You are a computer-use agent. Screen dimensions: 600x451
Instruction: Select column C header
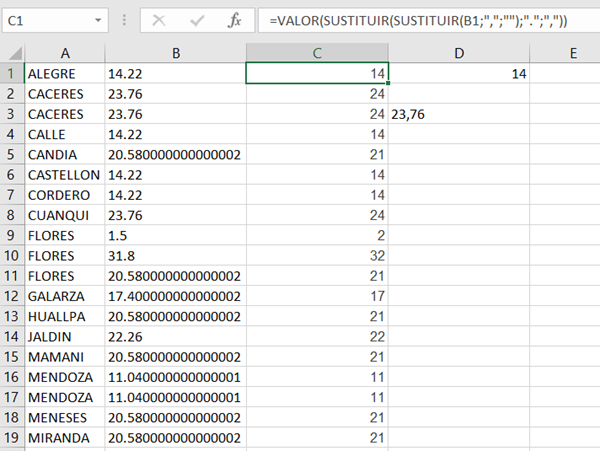(317, 53)
